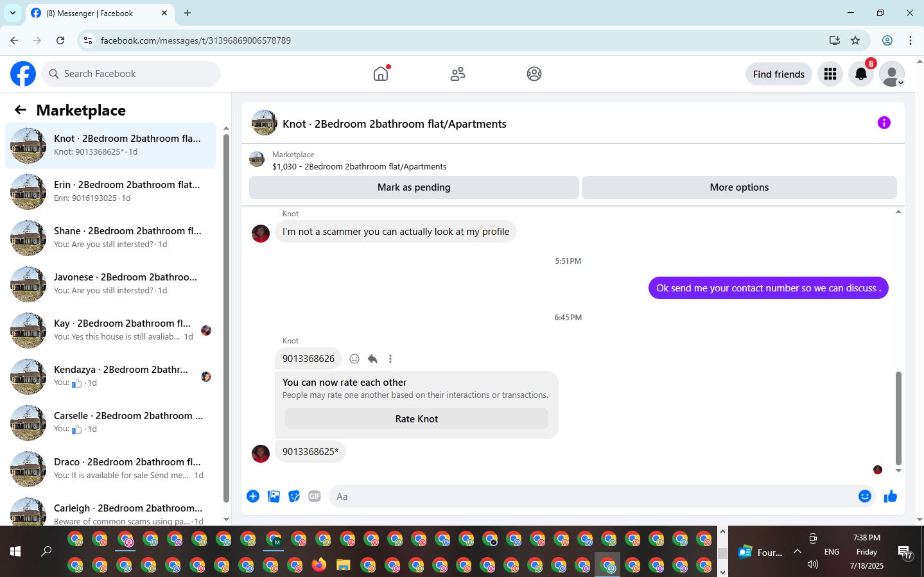This screenshot has width=924, height=577.
Task: Click the browser back arrow
Action: coord(14,40)
